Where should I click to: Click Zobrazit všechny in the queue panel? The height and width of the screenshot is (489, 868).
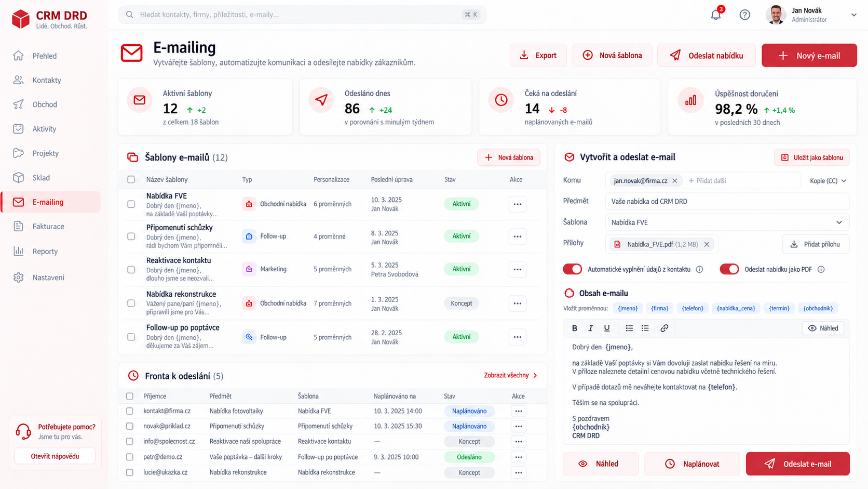pos(510,375)
